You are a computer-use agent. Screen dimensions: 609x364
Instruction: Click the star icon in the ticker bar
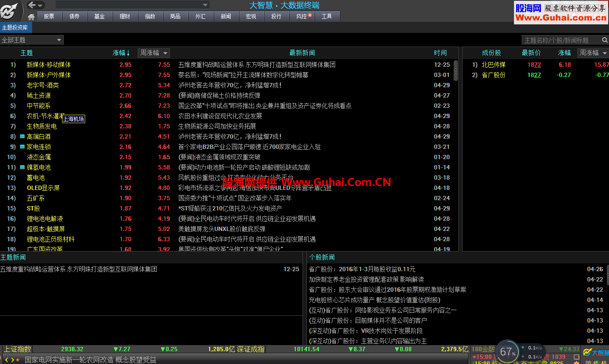click(18, 360)
